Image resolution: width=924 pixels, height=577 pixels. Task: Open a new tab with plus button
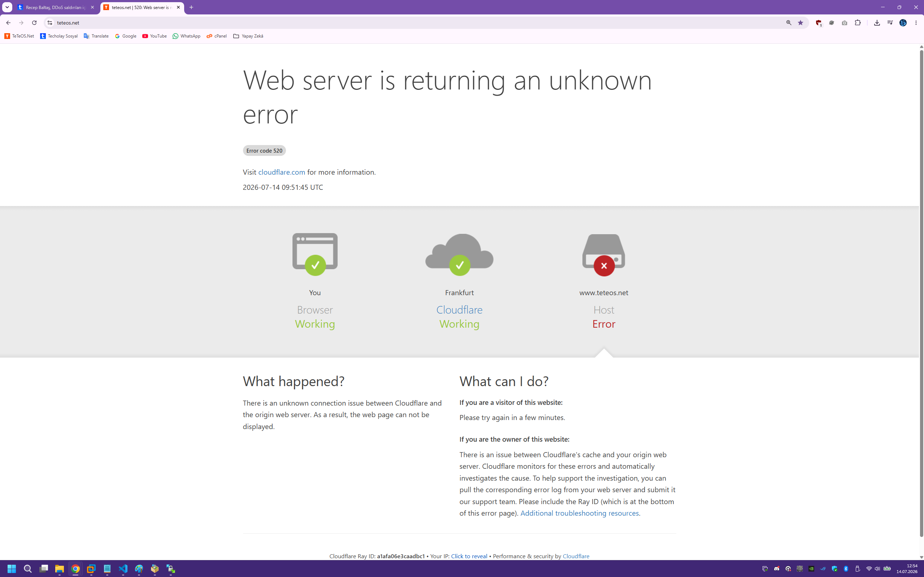point(191,7)
